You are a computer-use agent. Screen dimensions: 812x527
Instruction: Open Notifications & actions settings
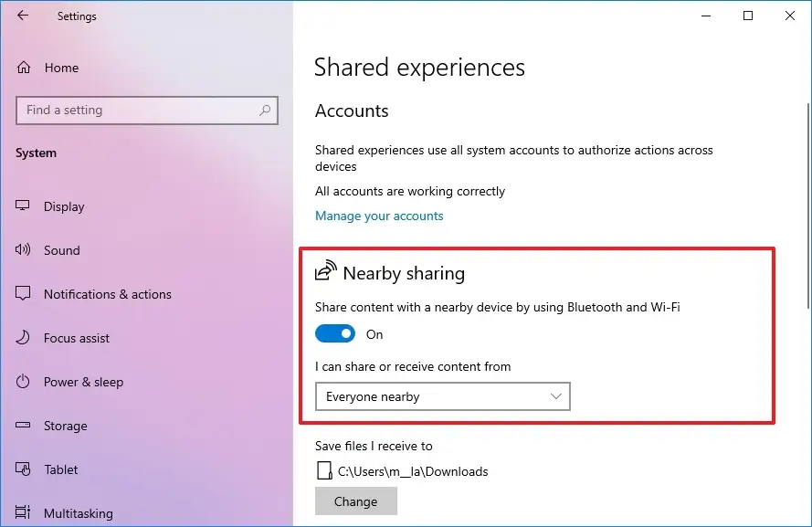click(x=108, y=294)
